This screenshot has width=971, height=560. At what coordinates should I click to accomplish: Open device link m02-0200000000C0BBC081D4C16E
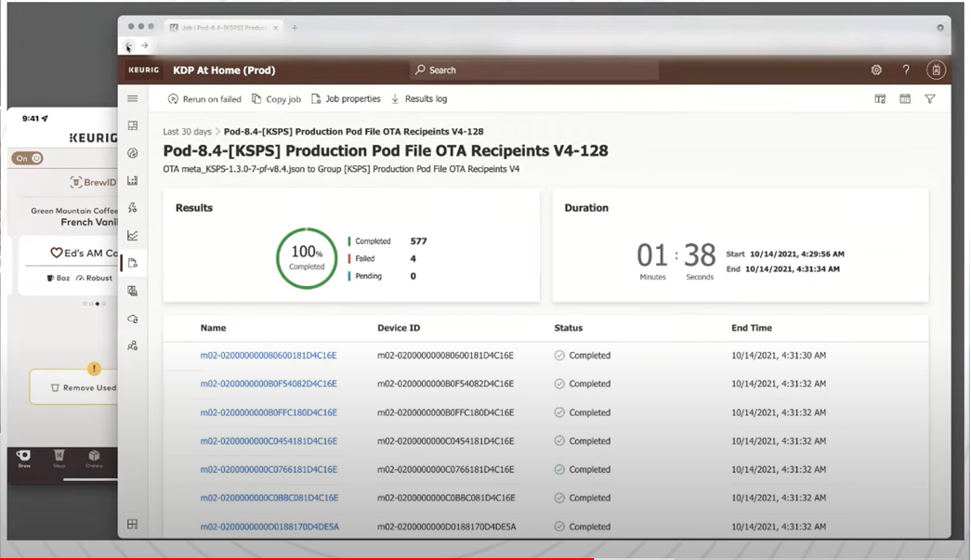tap(269, 498)
